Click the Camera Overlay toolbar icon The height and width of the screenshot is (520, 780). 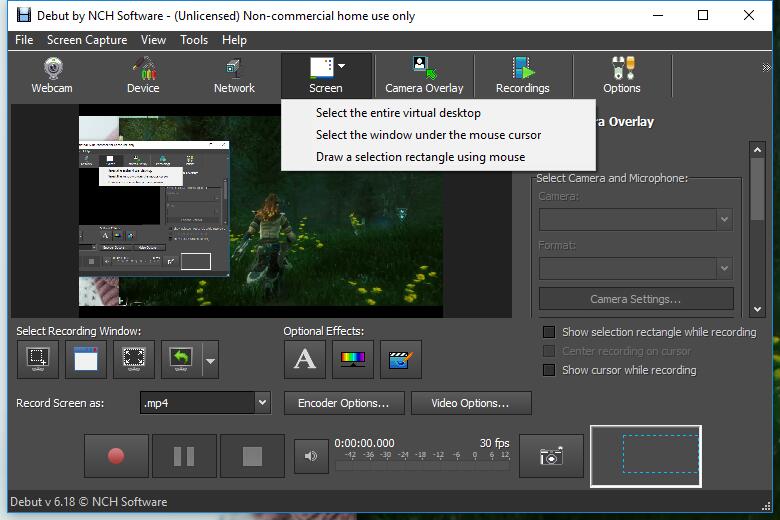click(x=424, y=75)
